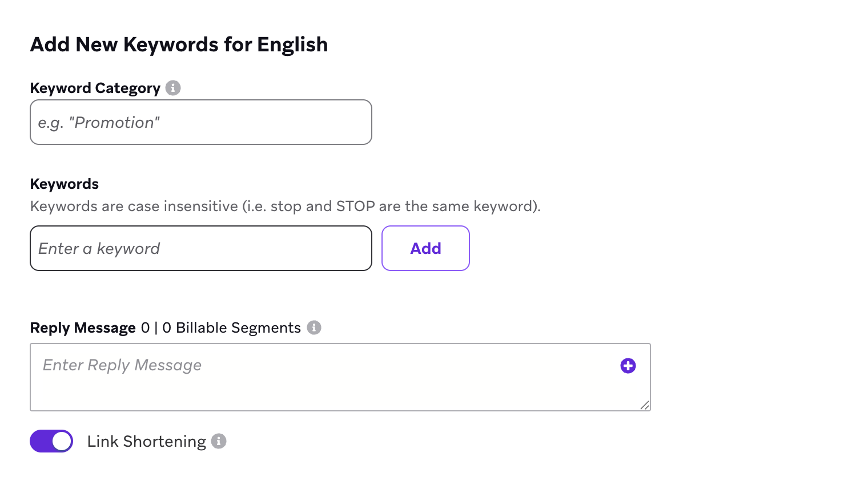Grab the resize handle of Reply Message box

(645, 405)
